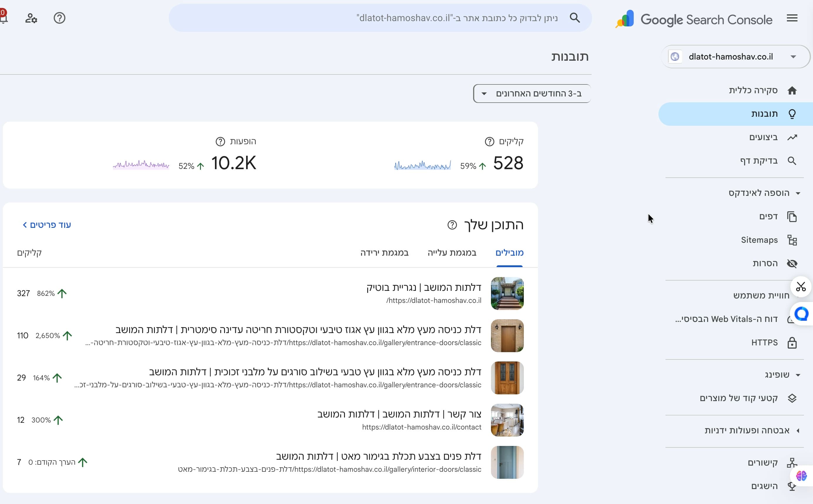Click the HTTPS lock icon

click(792, 342)
